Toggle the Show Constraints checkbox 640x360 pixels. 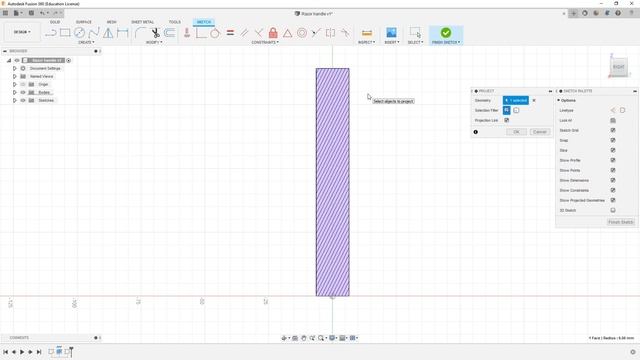coord(613,190)
